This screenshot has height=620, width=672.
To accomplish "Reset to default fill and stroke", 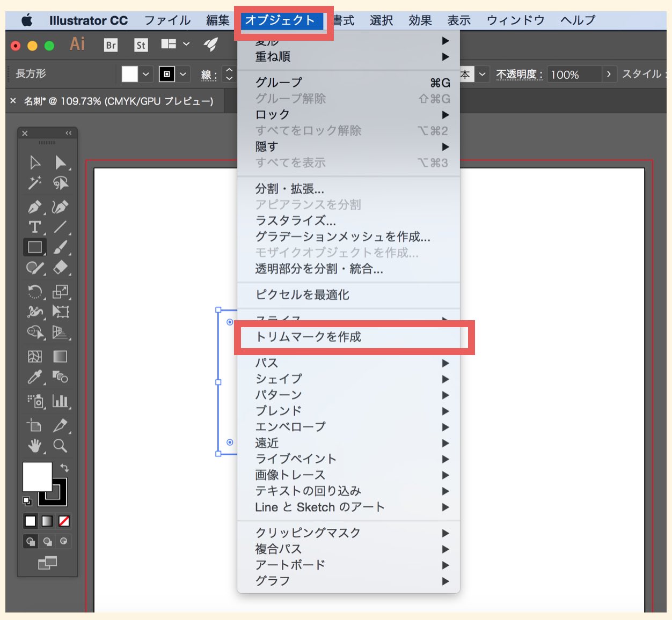I will (x=27, y=501).
